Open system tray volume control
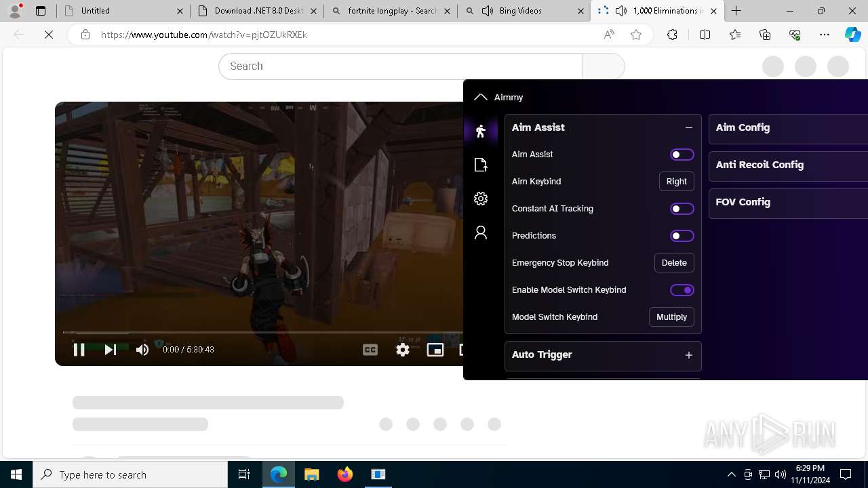Viewport: 868px width, 488px height. click(x=780, y=474)
